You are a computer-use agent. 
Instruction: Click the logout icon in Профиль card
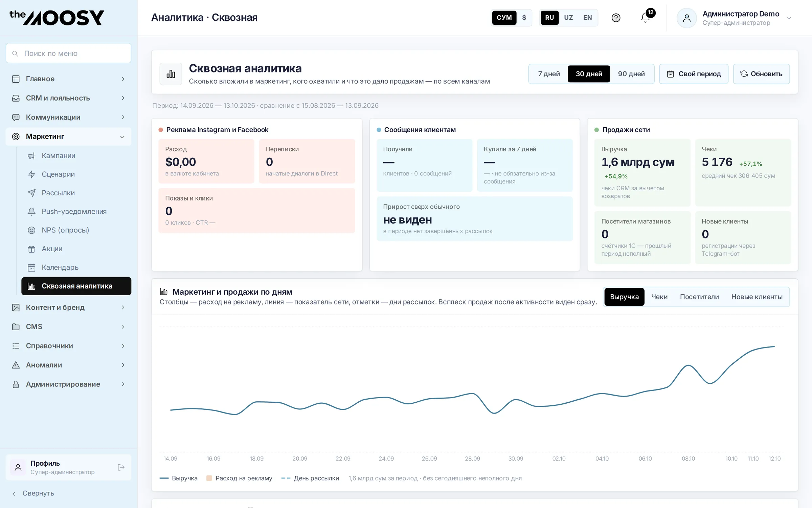click(x=121, y=467)
